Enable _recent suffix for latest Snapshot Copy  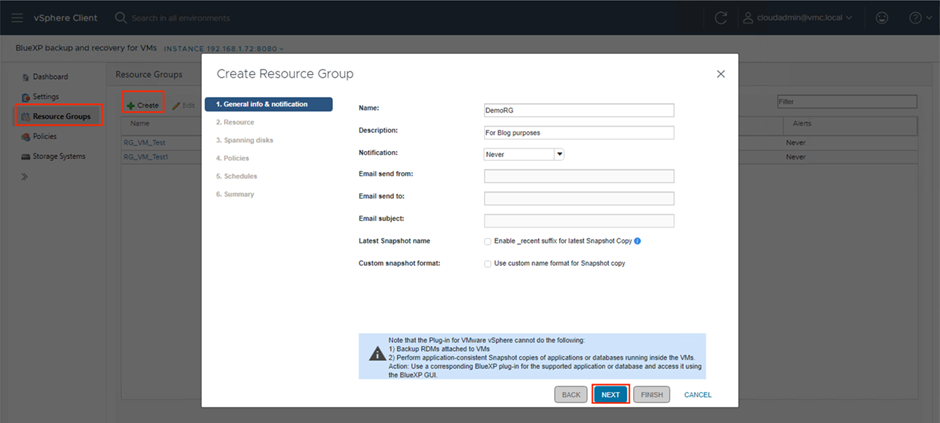click(x=488, y=241)
